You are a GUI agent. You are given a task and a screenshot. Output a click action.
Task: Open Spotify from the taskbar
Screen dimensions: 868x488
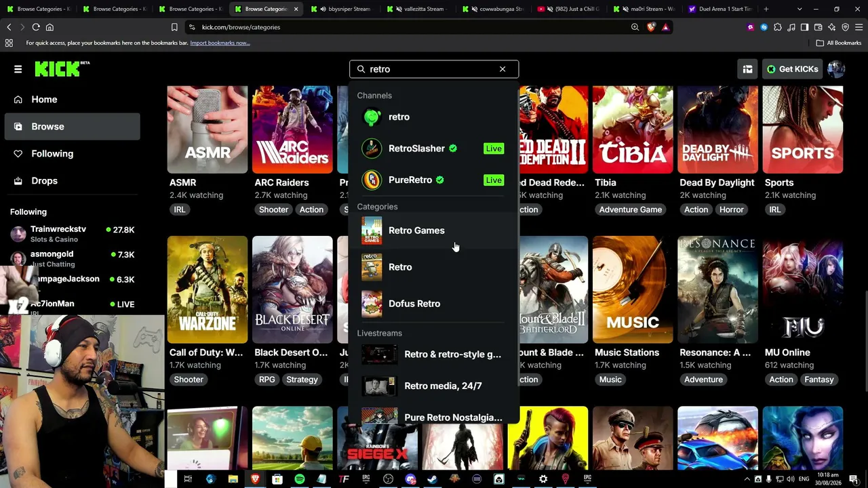click(300, 479)
